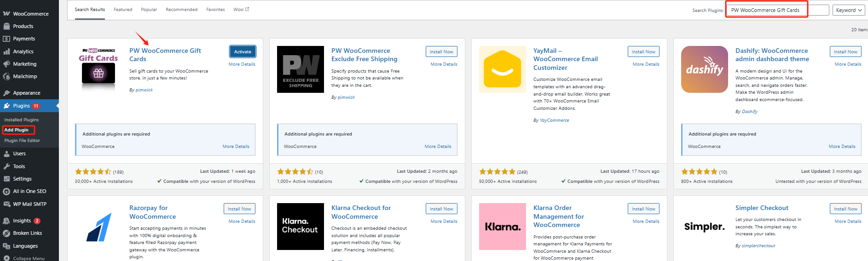
Task: Click the WooCommerce icon in sidebar
Action: 6,14
